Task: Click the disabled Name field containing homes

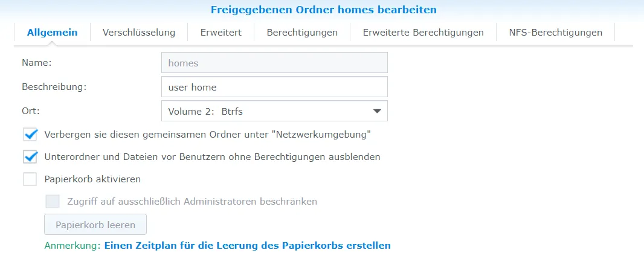Action: pos(274,63)
